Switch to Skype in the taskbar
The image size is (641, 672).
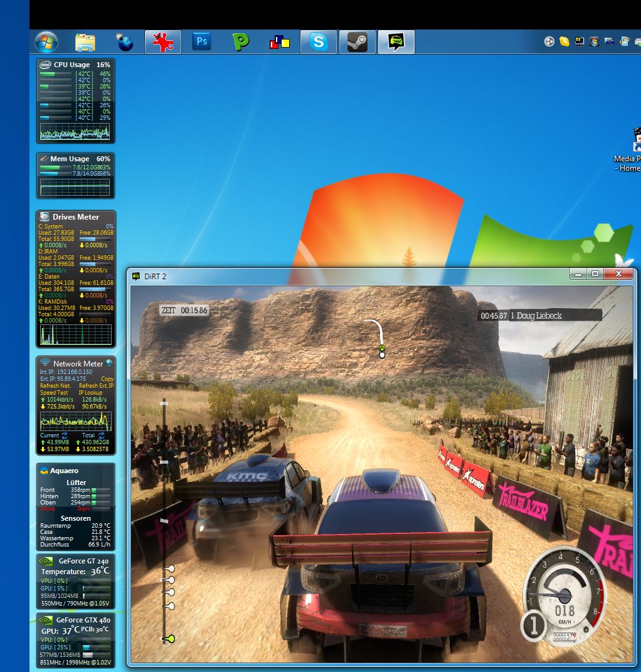coord(319,42)
